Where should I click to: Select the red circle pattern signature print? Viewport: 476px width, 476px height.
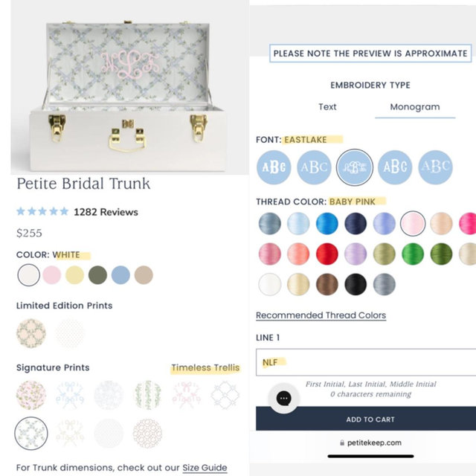pyautogui.click(x=147, y=433)
